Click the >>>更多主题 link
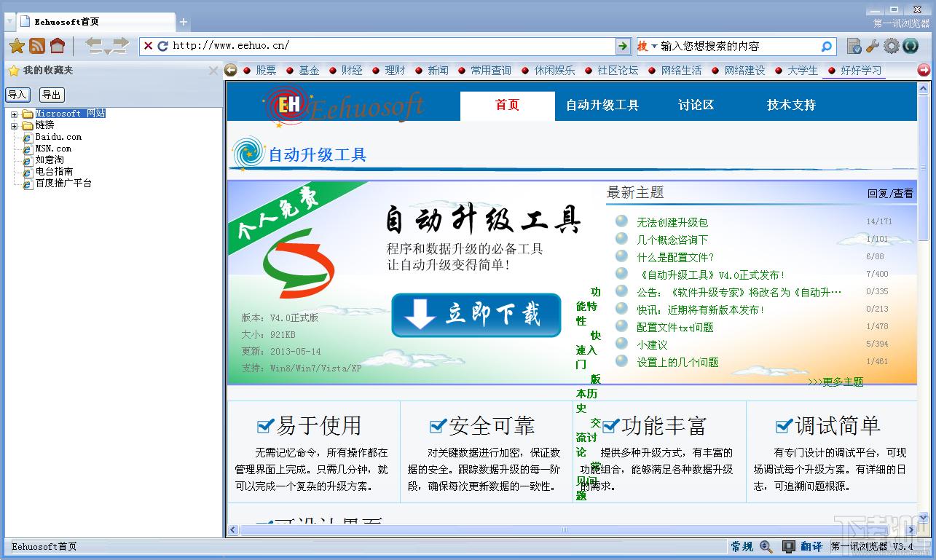The width and height of the screenshot is (936, 560). (x=835, y=382)
